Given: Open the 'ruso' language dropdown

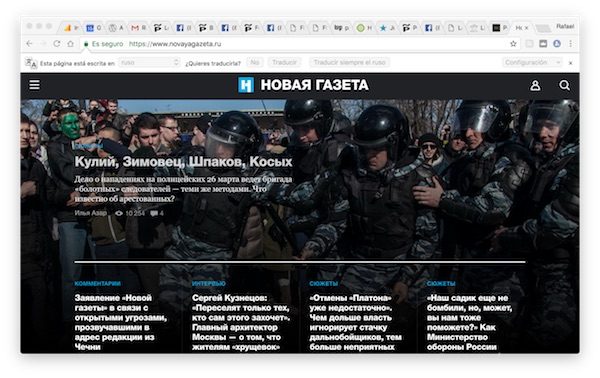Looking at the screenshot, I should point(149,62).
